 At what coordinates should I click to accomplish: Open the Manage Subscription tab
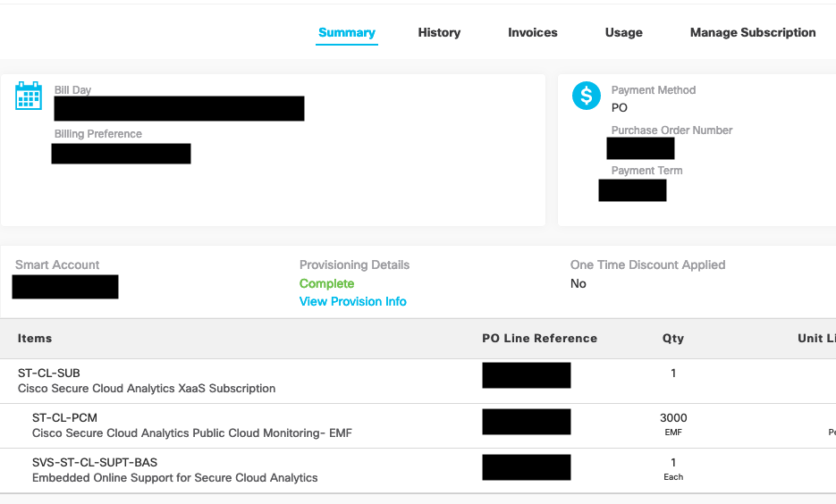pyautogui.click(x=753, y=32)
